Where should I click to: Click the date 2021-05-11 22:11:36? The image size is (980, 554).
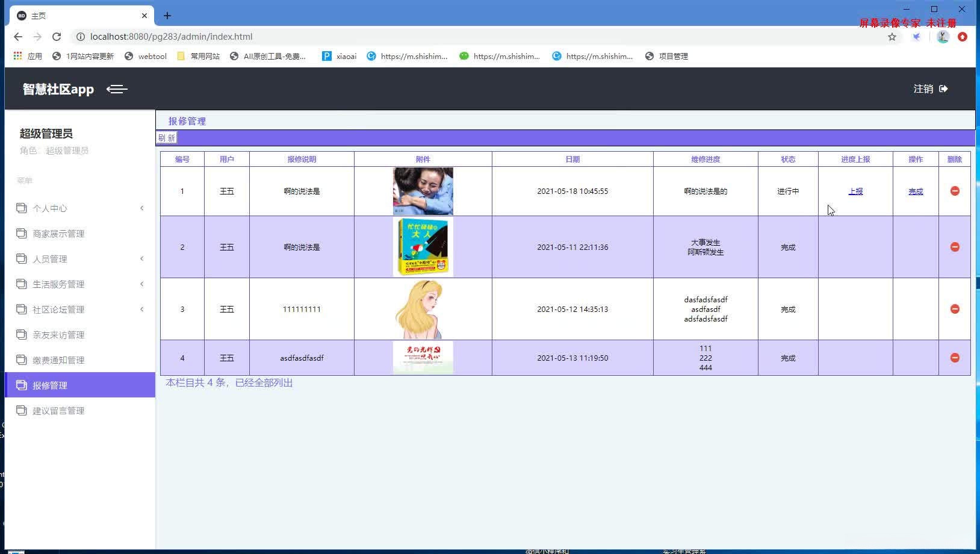click(x=572, y=247)
